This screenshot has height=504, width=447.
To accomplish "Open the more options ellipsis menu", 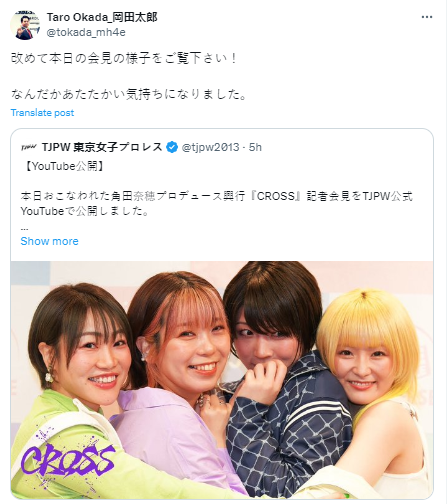I will [x=427, y=17].
